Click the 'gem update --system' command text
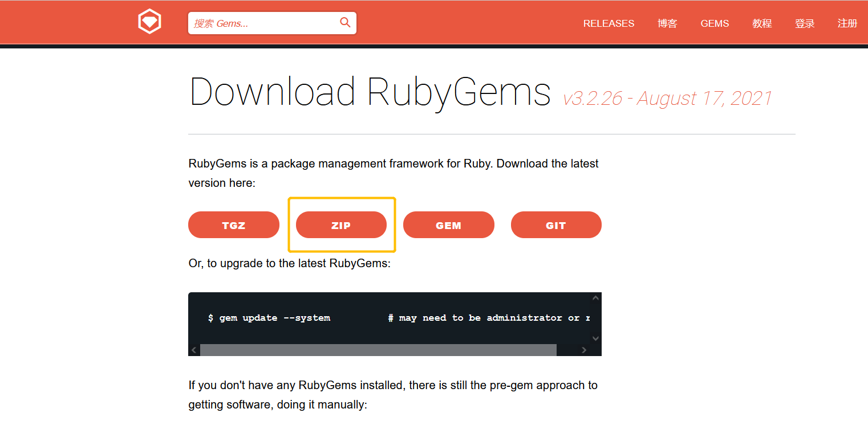 pos(275,318)
